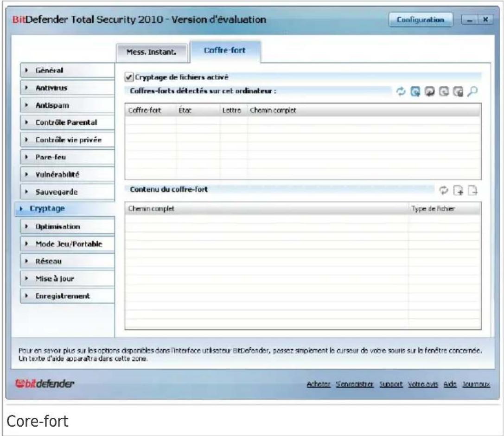Sort by the État column header

[x=198, y=110]
